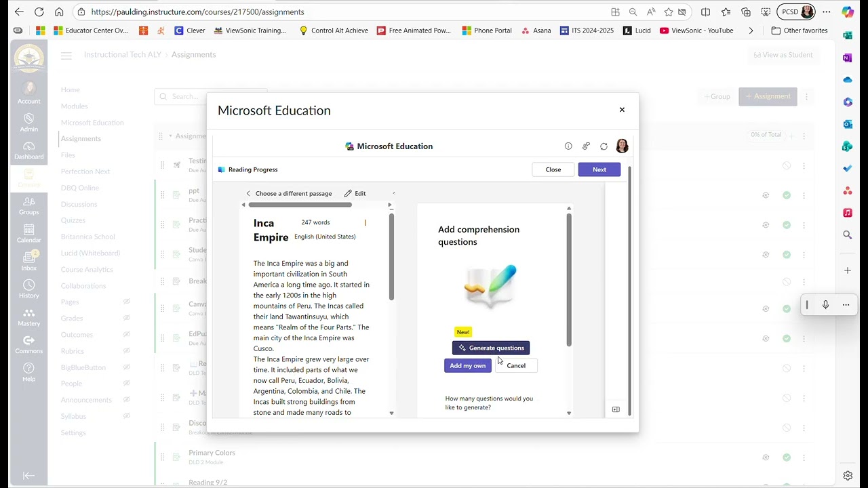Open more options on floating microphone widget
The height and width of the screenshot is (488, 868).
[x=846, y=305]
